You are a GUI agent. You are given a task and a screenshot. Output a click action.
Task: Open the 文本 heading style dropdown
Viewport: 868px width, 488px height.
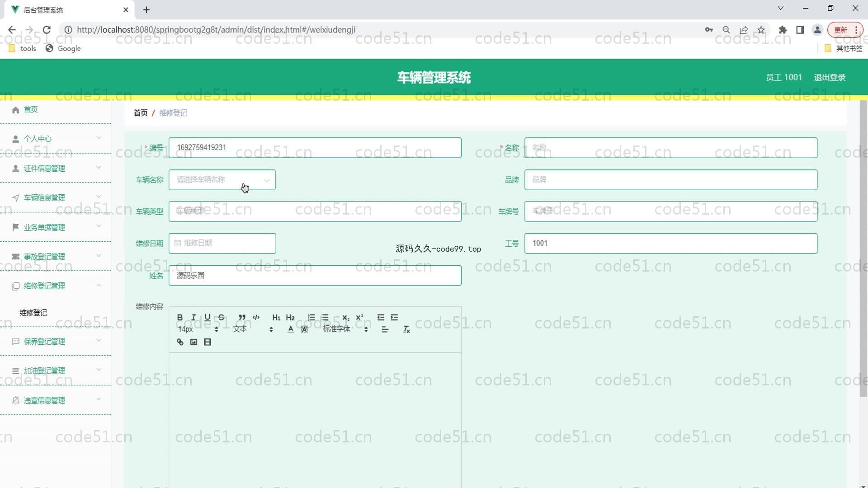tap(253, 329)
